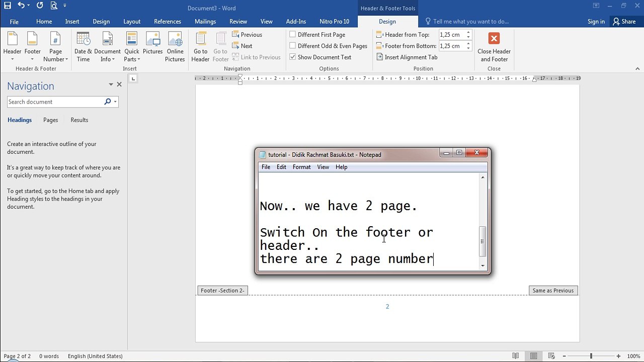
Task: Open the Undo history dropdown arrow
Action: (x=28, y=6)
